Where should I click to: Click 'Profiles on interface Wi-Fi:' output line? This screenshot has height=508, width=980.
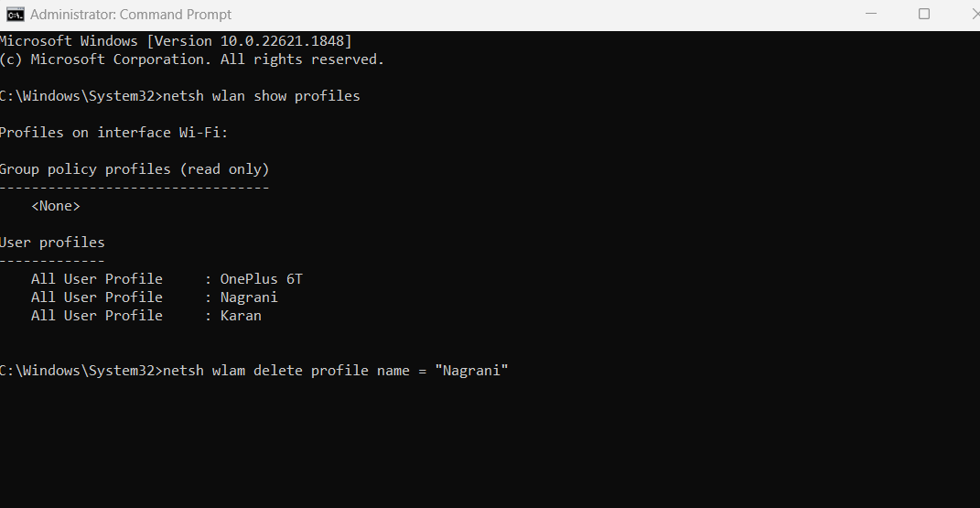(113, 133)
